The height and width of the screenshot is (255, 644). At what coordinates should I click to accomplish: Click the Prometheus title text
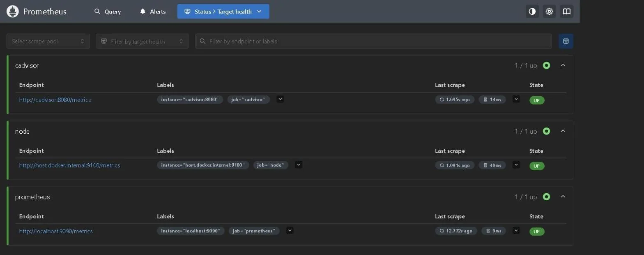(45, 12)
